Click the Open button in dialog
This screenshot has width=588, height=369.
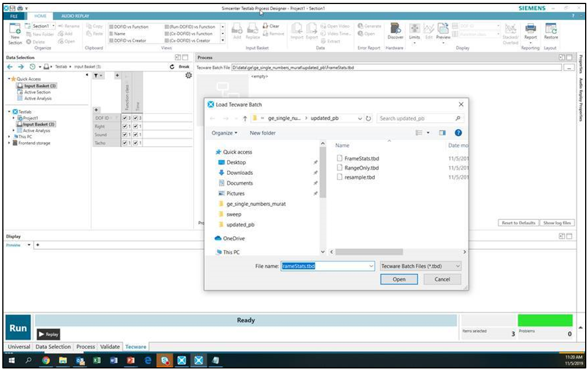[399, 279]
